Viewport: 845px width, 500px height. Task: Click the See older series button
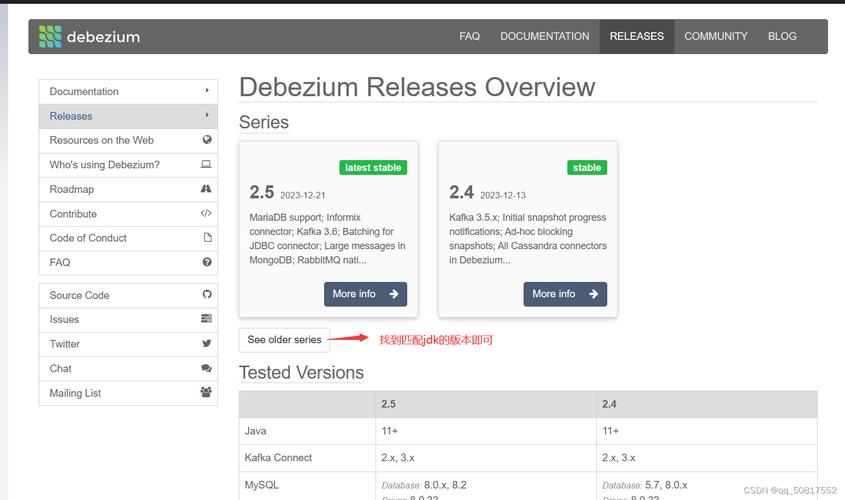[x=284, y=339]
